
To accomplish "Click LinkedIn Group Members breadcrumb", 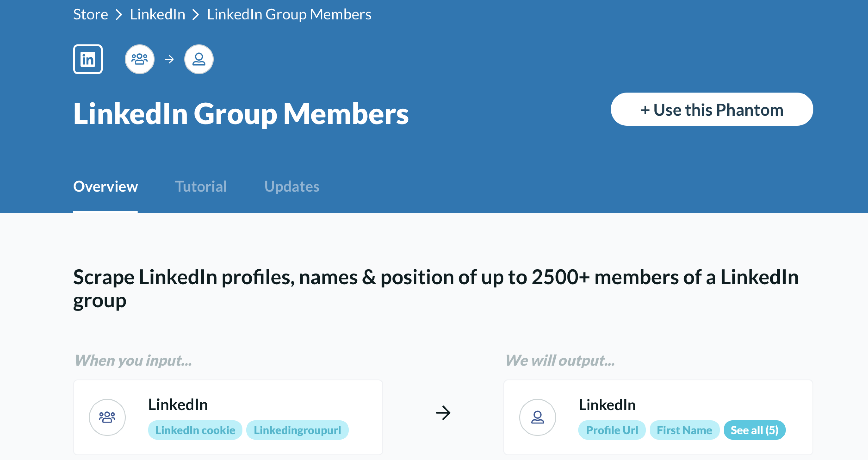I will click(289, 15).
